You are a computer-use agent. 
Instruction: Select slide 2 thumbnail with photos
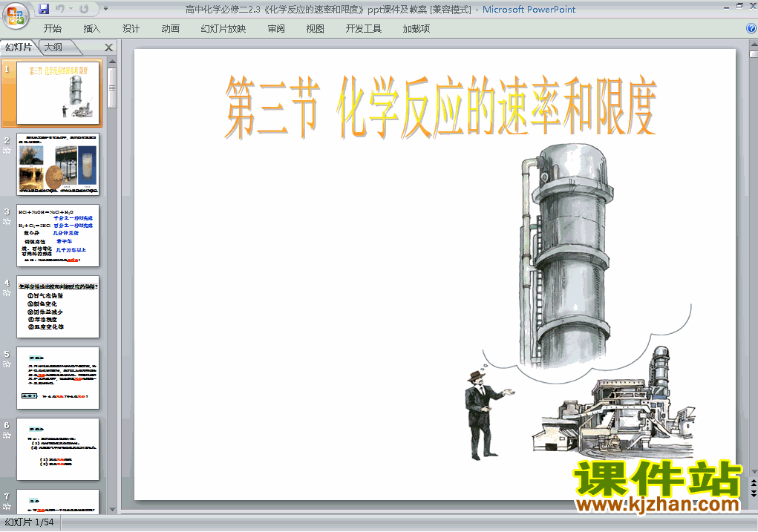(58, 164)
